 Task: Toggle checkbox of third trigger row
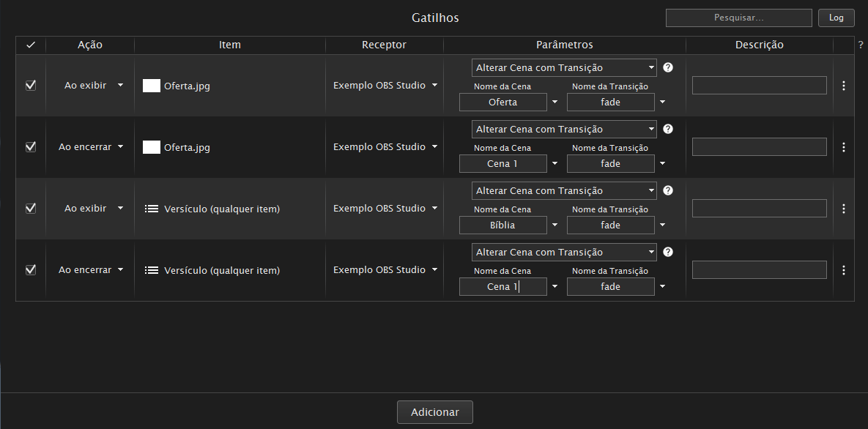tap(31, 208)
